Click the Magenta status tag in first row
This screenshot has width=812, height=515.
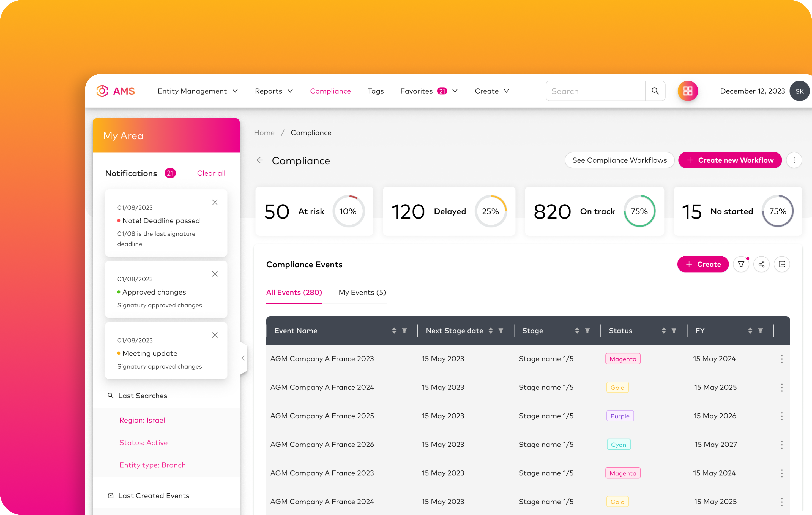622,359
